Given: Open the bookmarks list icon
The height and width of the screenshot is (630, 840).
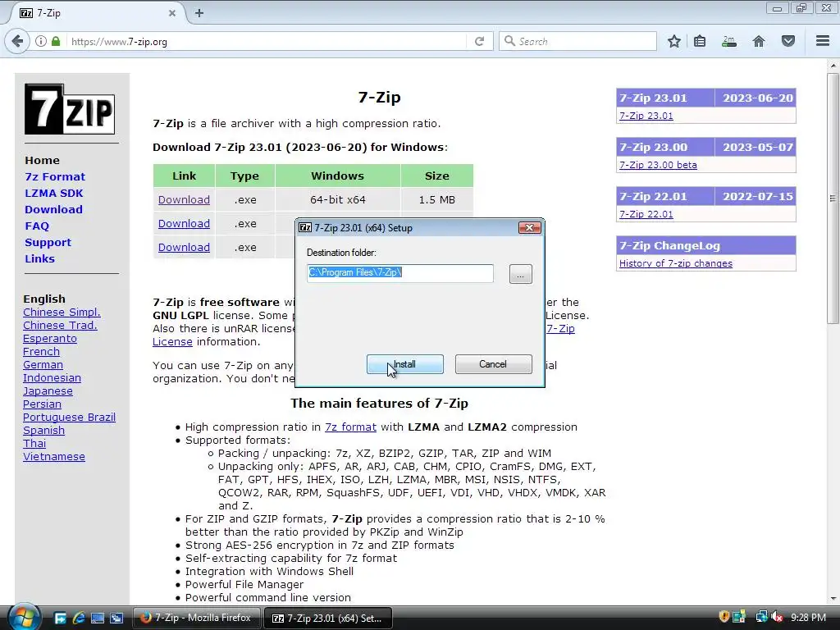Looking at the screenshot, I should tap(700, 41).
